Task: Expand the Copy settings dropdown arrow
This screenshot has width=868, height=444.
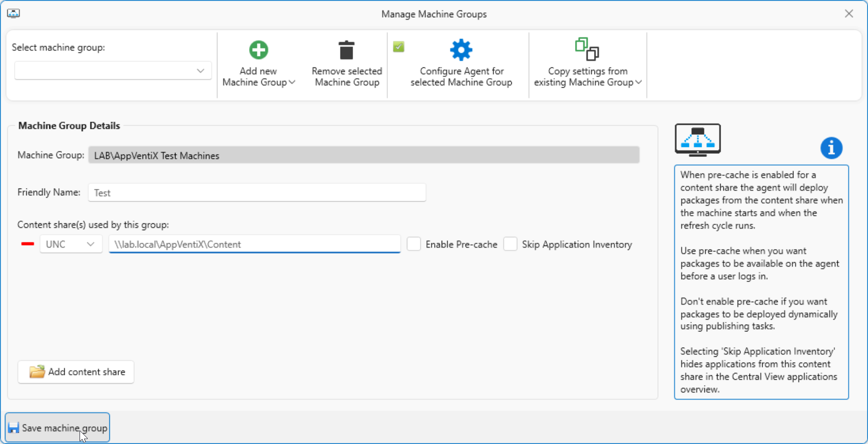Action: 638,82
